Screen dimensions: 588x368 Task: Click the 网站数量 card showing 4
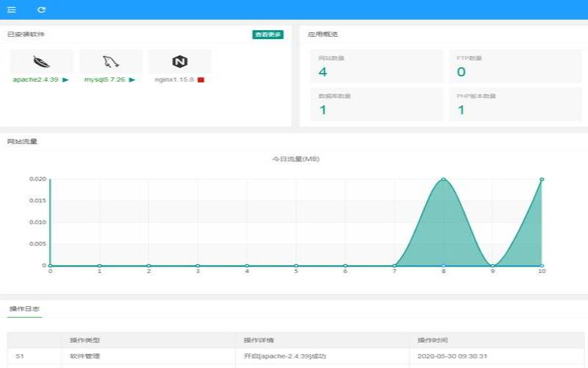pyautogui.click(x=376, y=66)
